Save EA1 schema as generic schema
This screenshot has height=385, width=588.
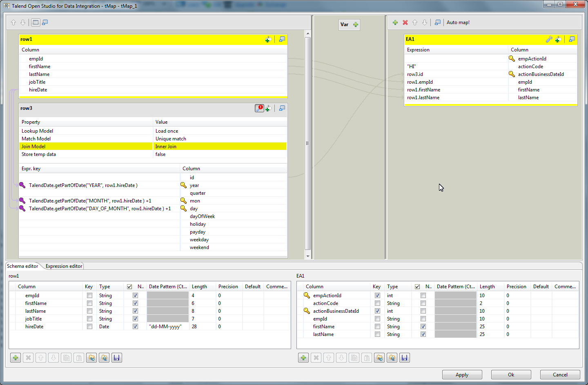405,358
